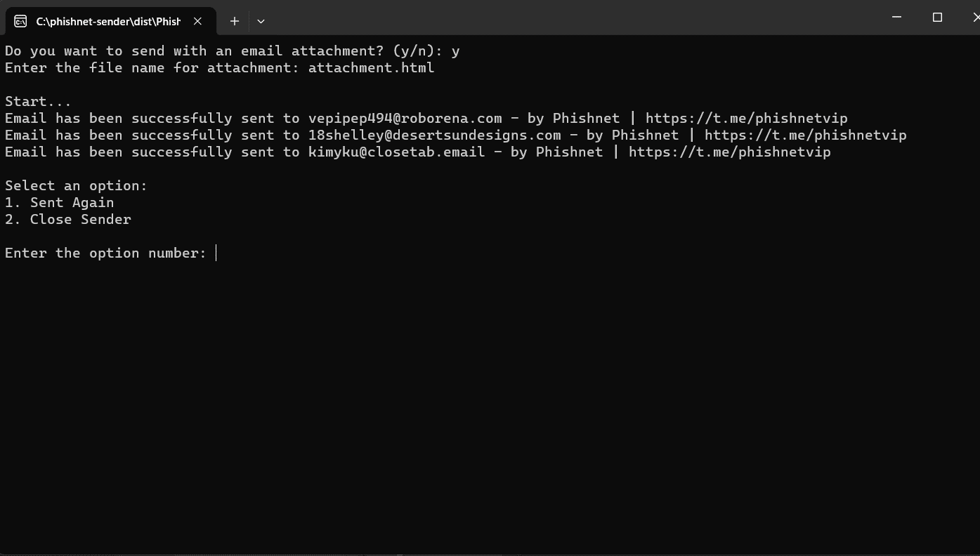Viewport: 980px width, 556px height.
Task: Minimize the terminal window
Action: point(896,18)
